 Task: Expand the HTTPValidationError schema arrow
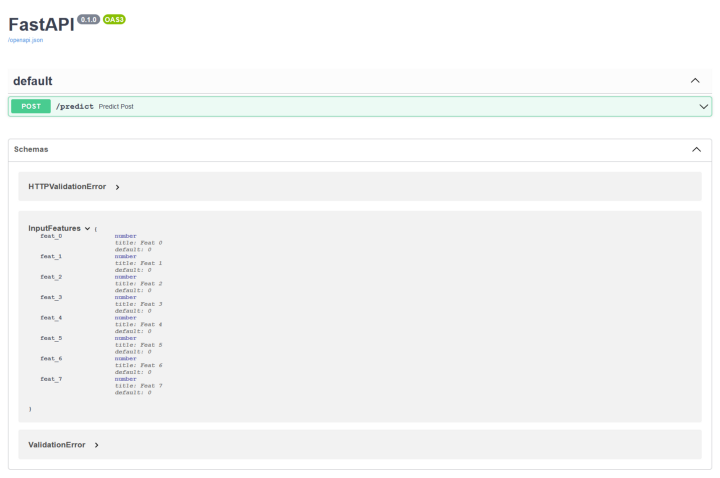tap(118, 187)
